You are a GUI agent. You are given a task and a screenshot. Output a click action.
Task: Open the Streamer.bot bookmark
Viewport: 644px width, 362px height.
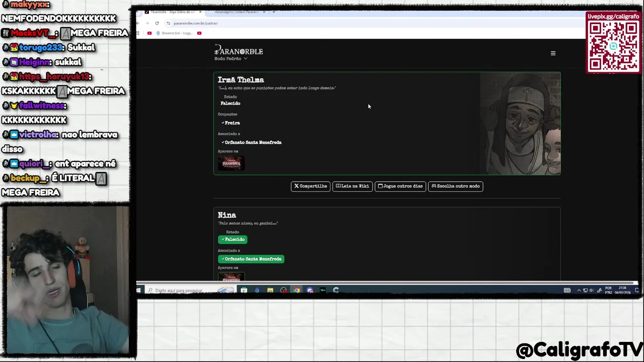[174, 33]
